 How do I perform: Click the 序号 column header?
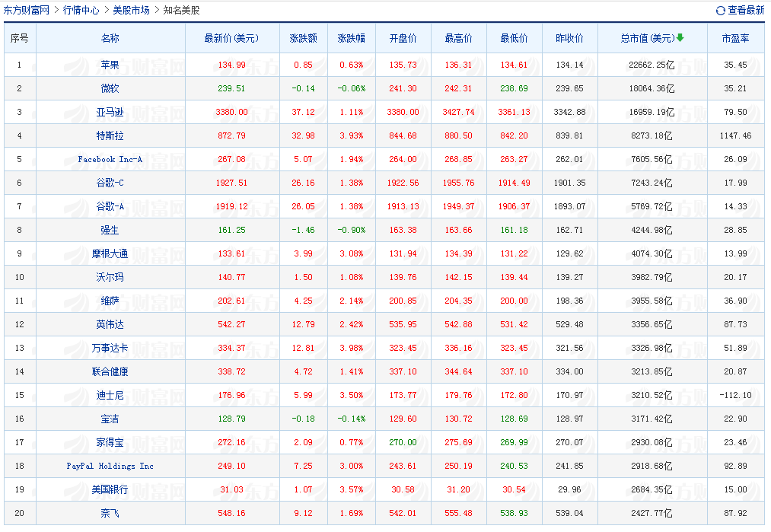(x=20, y=38)
